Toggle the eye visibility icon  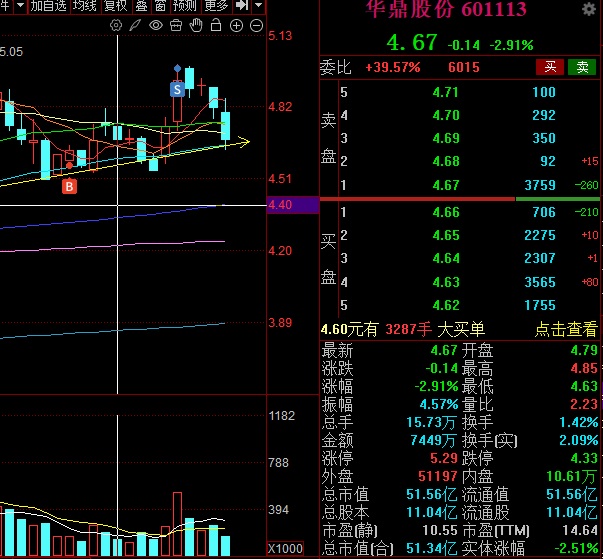coord(156,26)
